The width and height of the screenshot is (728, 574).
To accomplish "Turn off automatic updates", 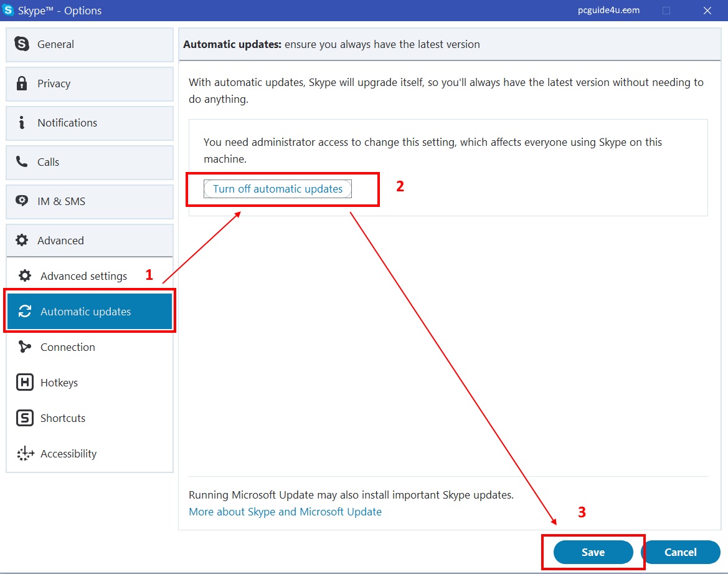I will pos(278,189).
